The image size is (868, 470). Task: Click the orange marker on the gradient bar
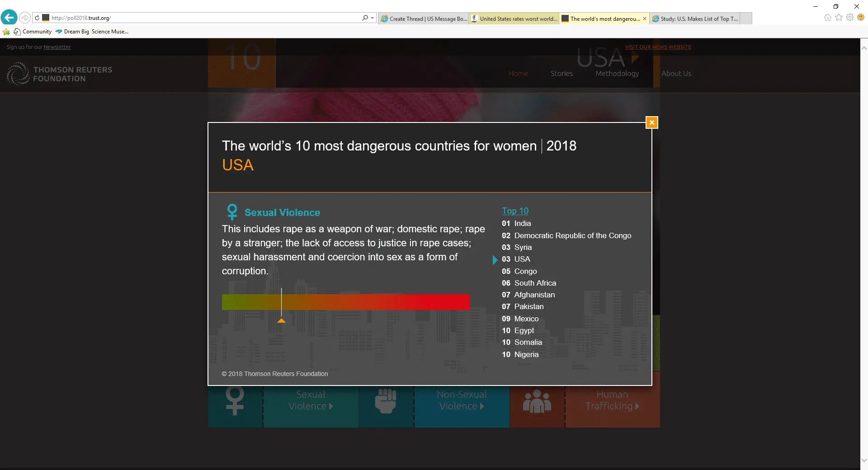281,320
